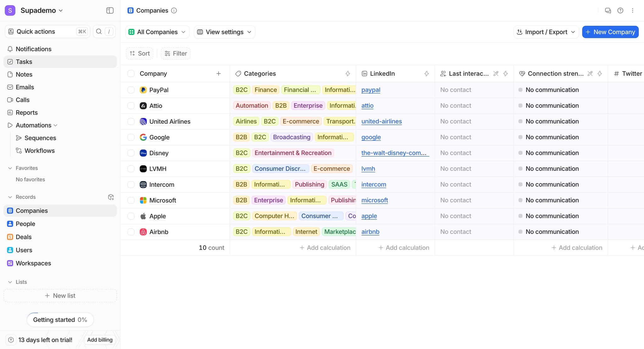The image size is (644, 349).
Task: Check the checkbox on the Airbnb row
Action: coord(131,232)
